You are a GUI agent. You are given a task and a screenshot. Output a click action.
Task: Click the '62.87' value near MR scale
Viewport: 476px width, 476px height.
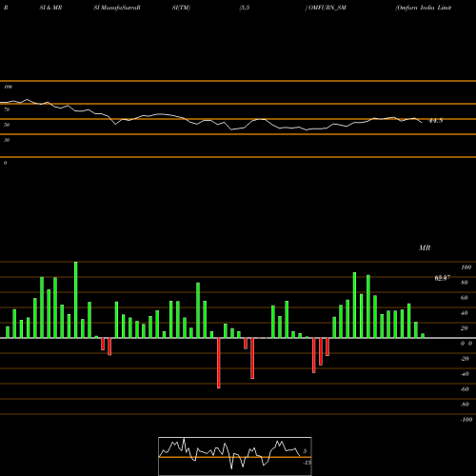point(443,278)
